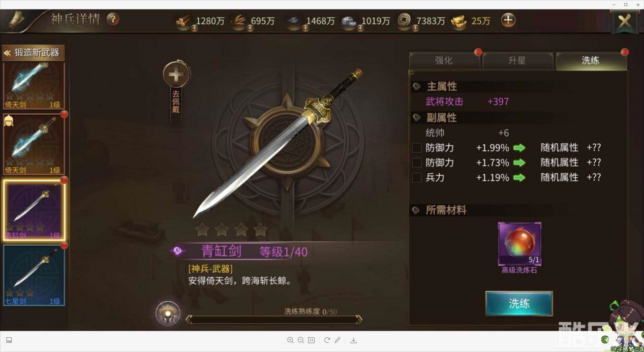This screenshot has width=644, height=352.
Task: Expand 锻造新武器 with the double chevron
Action: pyautogui.click(x=8, y=53)
